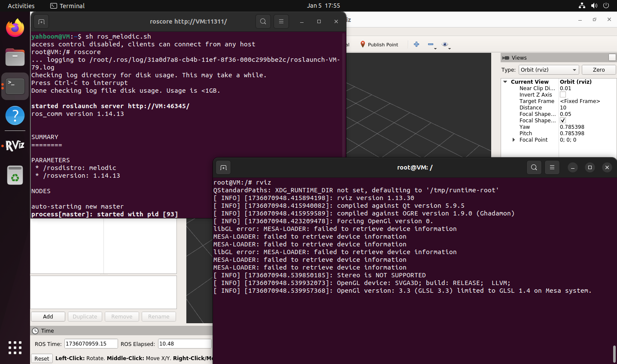
Task: Click the Time panel clock icon
Action: click(35, 331)
